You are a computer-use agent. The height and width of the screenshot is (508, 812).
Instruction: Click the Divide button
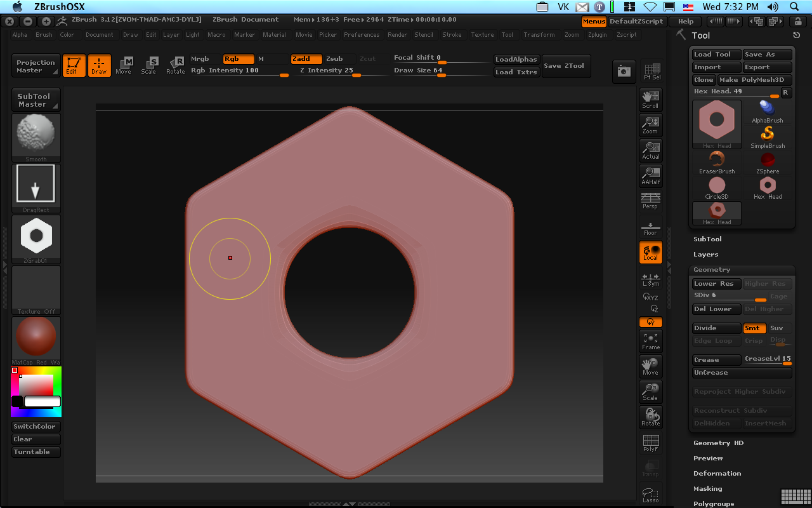717,328
